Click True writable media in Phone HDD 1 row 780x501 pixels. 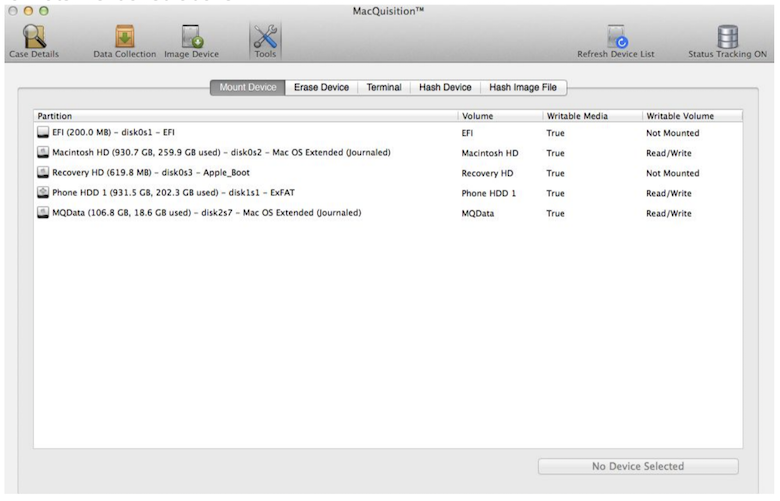(555, 194)
